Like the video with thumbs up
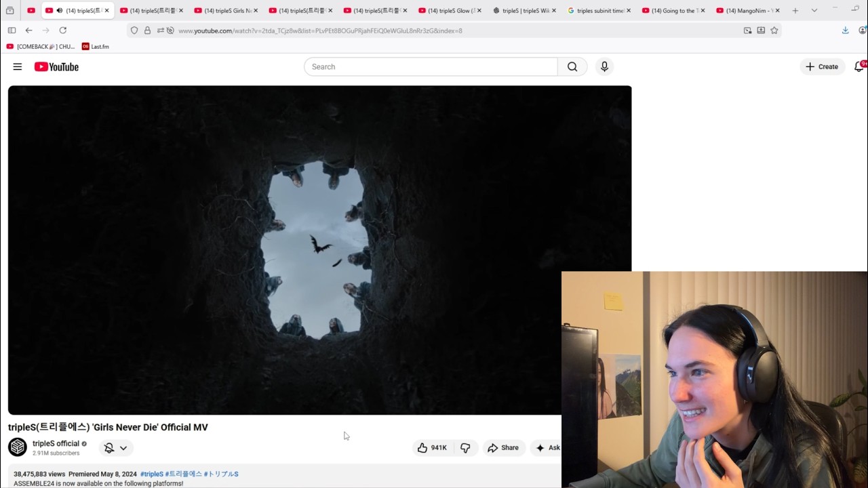The image size is (868, 488). coord(432,447)
